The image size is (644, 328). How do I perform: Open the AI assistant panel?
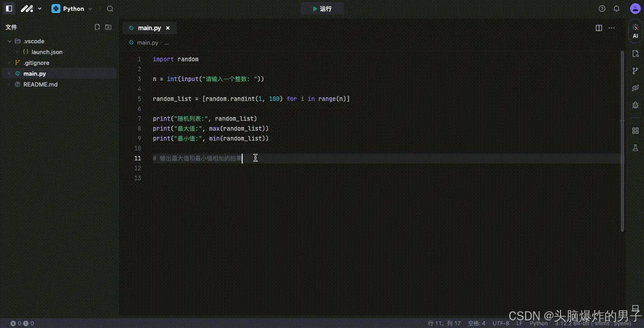click(635, 31)
